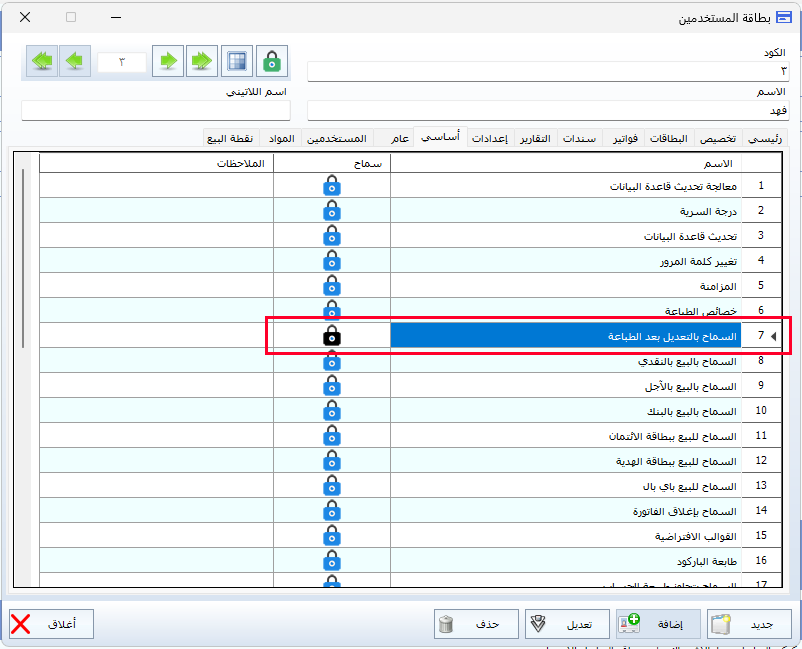802x649 pixels.
Task: Click the row indicator arrow beside row 7
Action: point(773,336)
